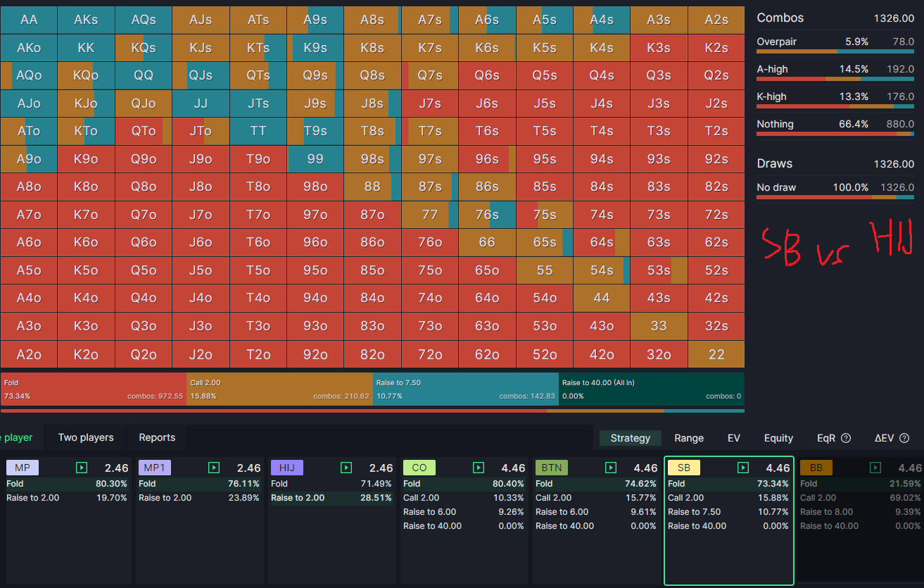Click the No draw row under Draws
This screenshot has width=924, height=588.
[835, 189]
